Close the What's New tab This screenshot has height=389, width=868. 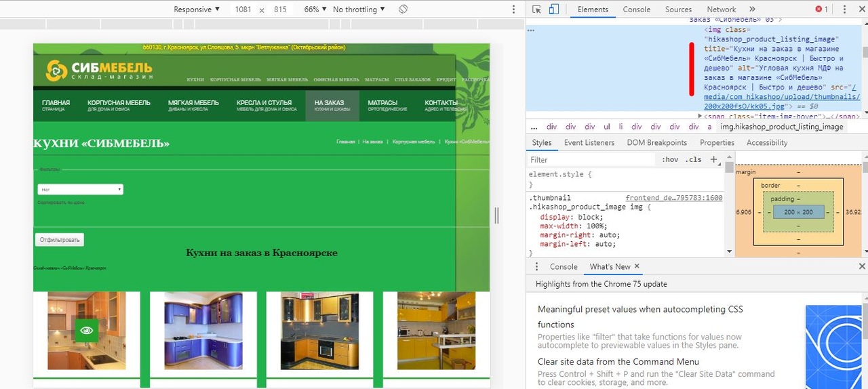637,267
